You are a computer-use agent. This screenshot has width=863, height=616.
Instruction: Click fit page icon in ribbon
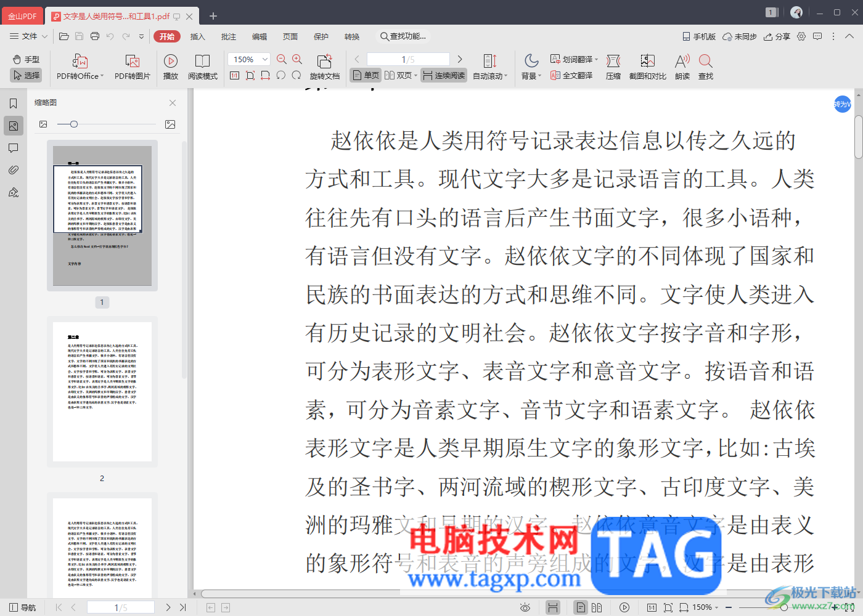point(250,75)
